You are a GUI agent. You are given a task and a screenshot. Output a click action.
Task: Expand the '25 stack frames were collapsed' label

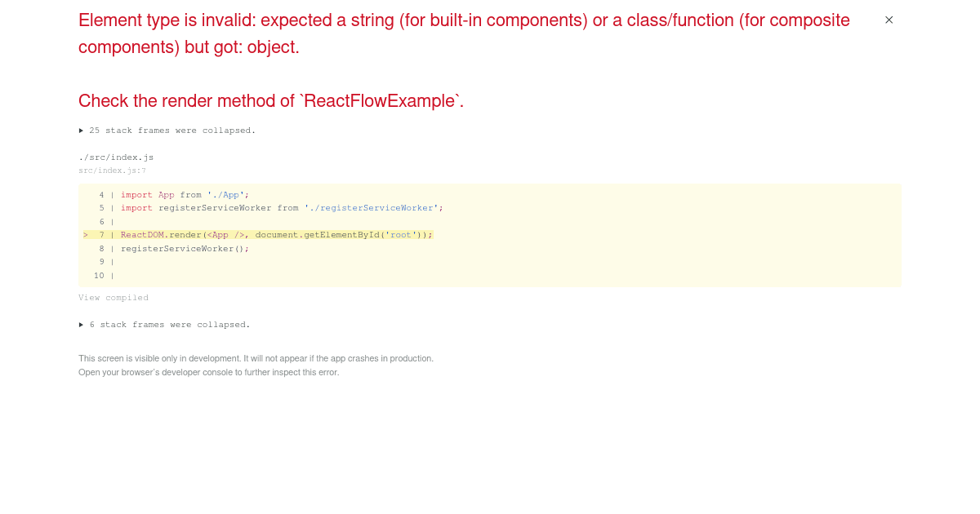tap(167, 131)
